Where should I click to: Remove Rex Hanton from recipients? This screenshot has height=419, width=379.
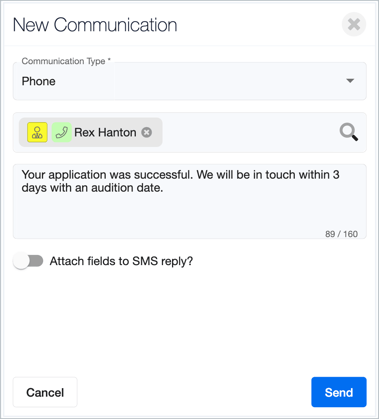point(147,132)
